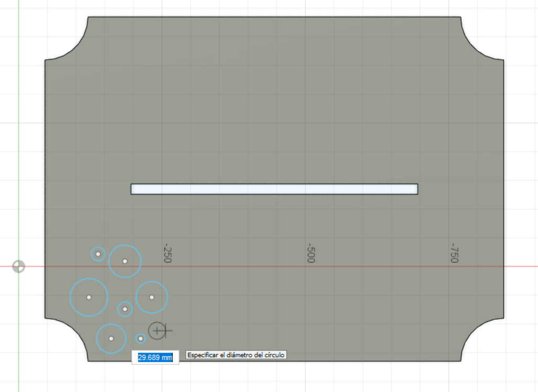Click center of small circle at top-left of cluster
The height and width of the screenshot is (392, 538).
(x=98, y=254)
